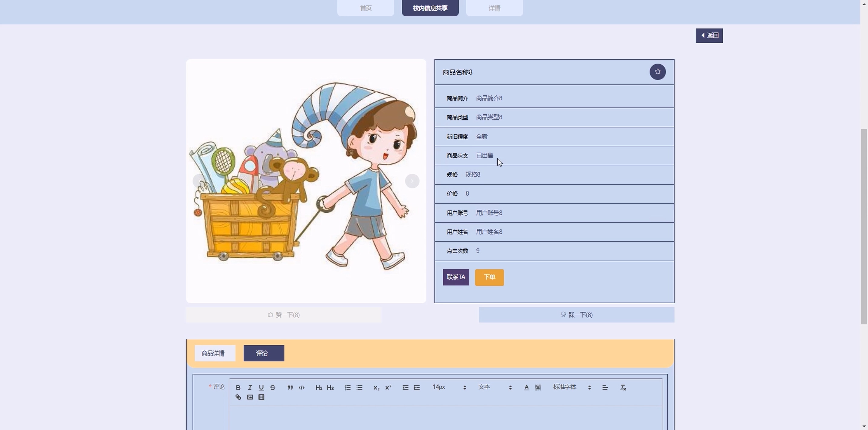Image resolution: width=868 pixels, height=430 pixels.
Task: Open the 首页 navigation tab
Action: [366, 8]
